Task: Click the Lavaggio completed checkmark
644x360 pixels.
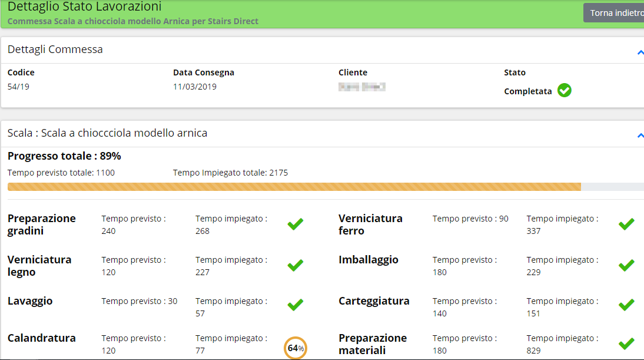Action: point(296,305)
